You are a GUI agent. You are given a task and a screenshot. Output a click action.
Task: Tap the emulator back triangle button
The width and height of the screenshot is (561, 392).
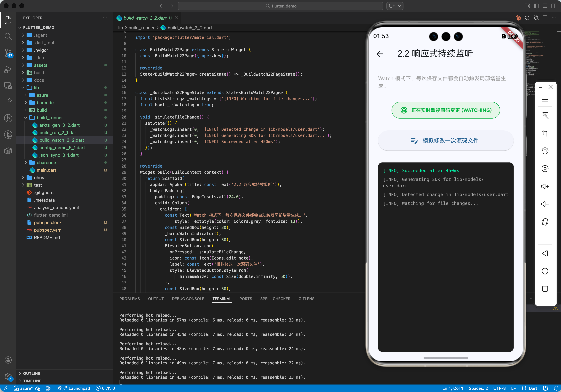545,253
